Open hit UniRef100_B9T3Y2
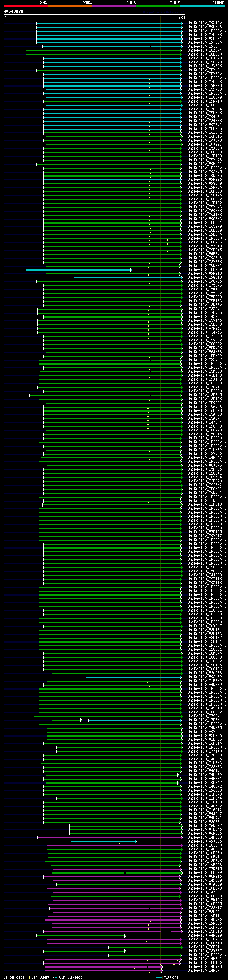 (x=204, y=125)
